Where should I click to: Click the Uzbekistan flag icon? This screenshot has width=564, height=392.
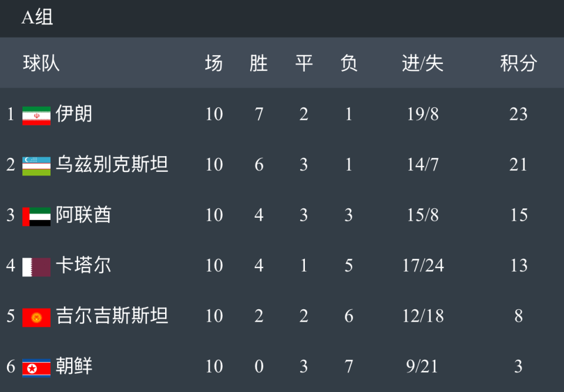(36, 166)
